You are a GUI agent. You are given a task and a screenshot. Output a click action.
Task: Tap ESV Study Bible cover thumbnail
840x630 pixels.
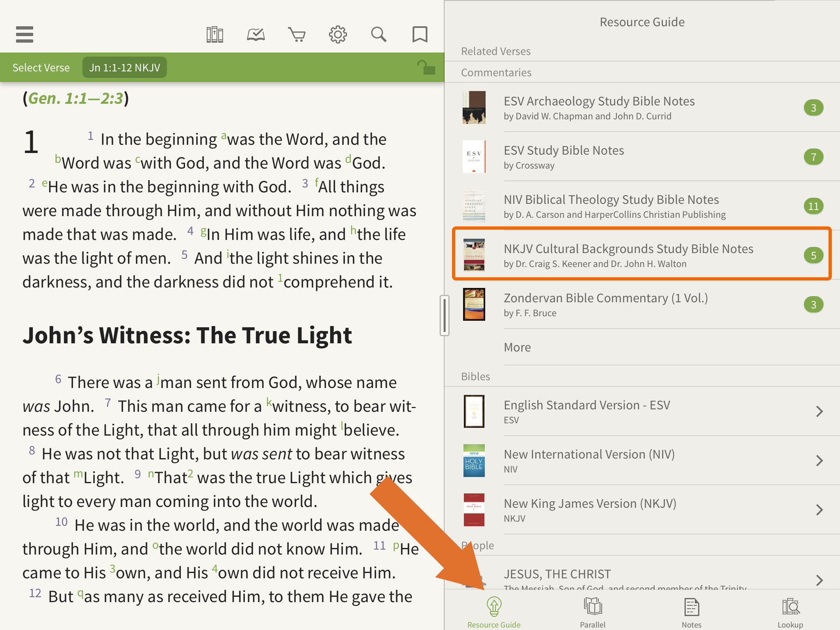tap(474, 157)
